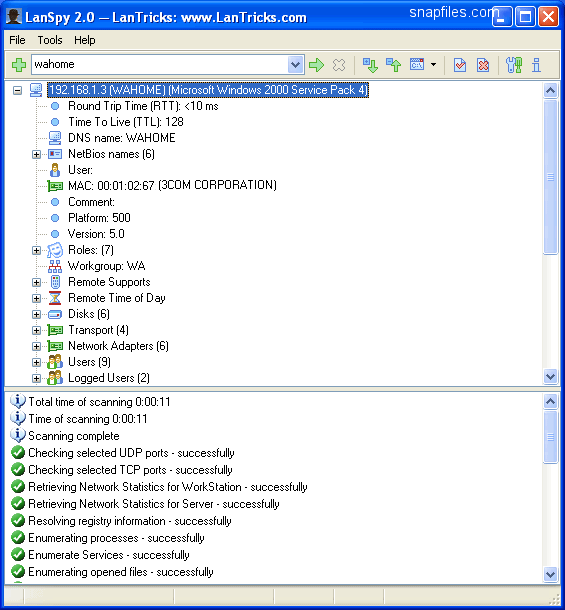565x610 pixels.
Task: Expand the Users (9) node
Action: click(x=36, y=362)
